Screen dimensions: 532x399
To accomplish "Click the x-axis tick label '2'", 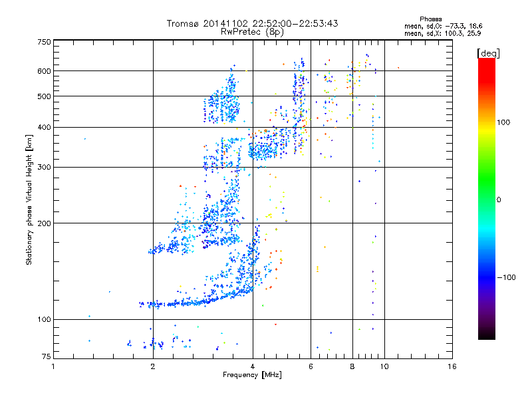I will [153, 366].
